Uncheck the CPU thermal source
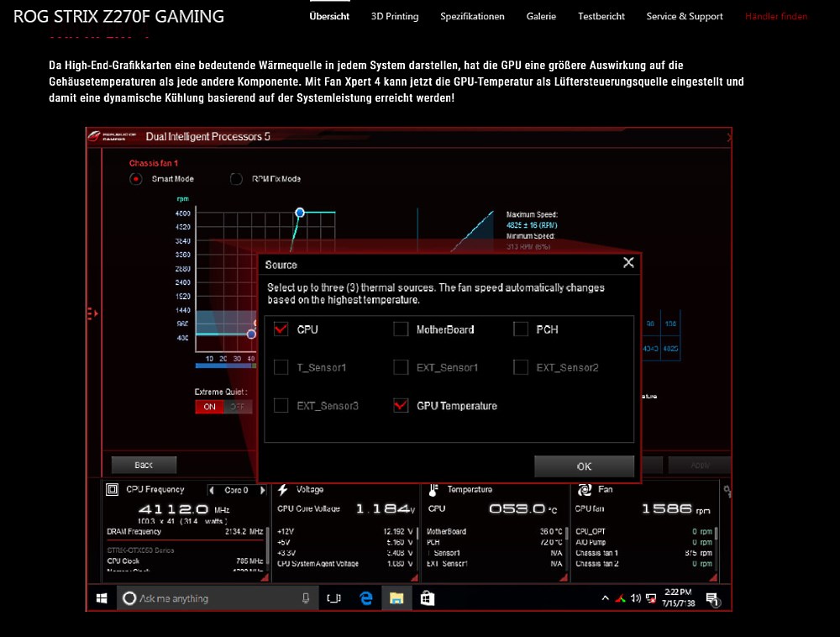 pyautogui.click(x=281, y=329)
